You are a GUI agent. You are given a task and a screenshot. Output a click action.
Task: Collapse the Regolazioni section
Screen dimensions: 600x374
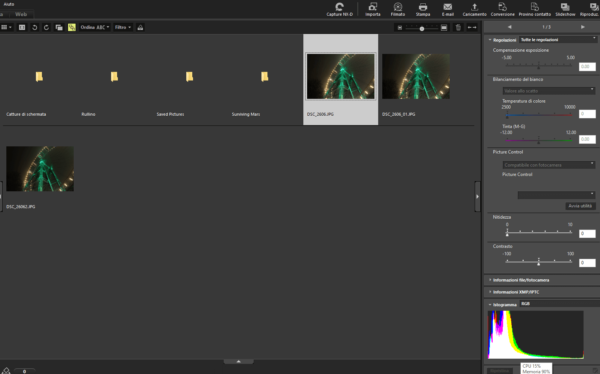(490, 39)
